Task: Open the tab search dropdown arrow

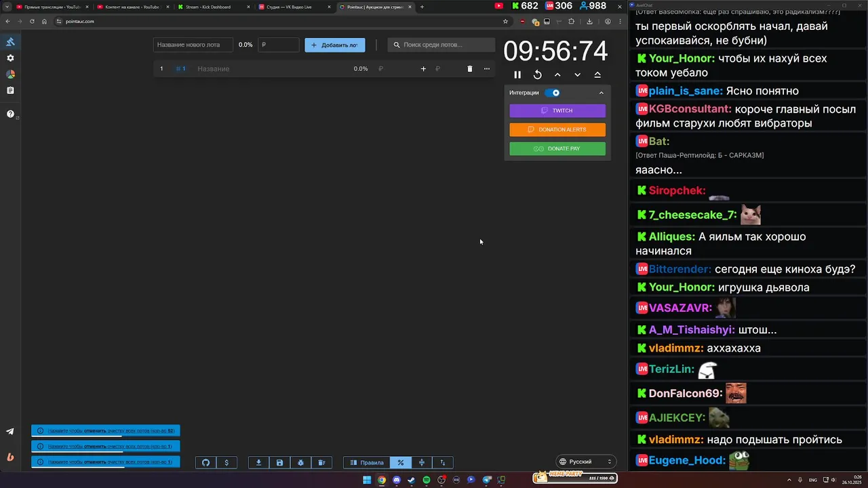Action: [x=7, y=7]
